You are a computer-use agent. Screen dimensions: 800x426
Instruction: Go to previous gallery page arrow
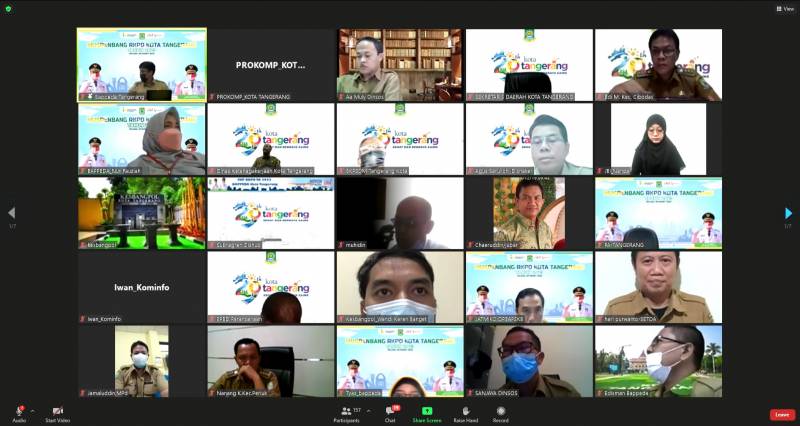[11, 213]
